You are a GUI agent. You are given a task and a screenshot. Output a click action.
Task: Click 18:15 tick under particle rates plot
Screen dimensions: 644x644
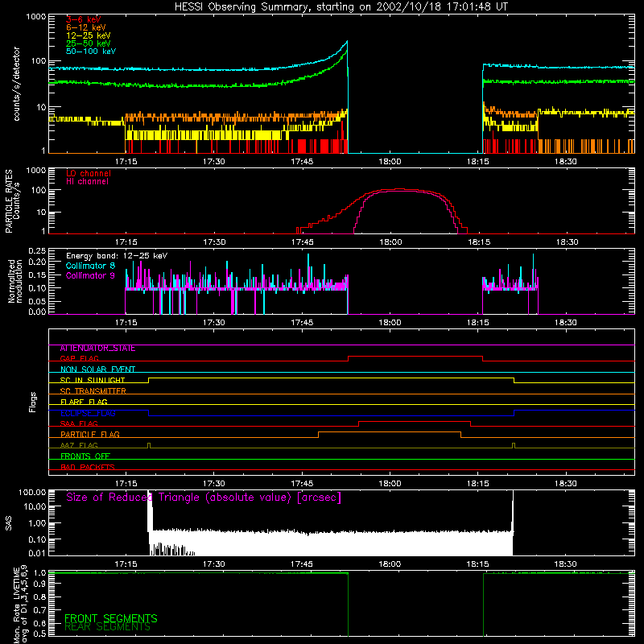(x=479, y=242)
